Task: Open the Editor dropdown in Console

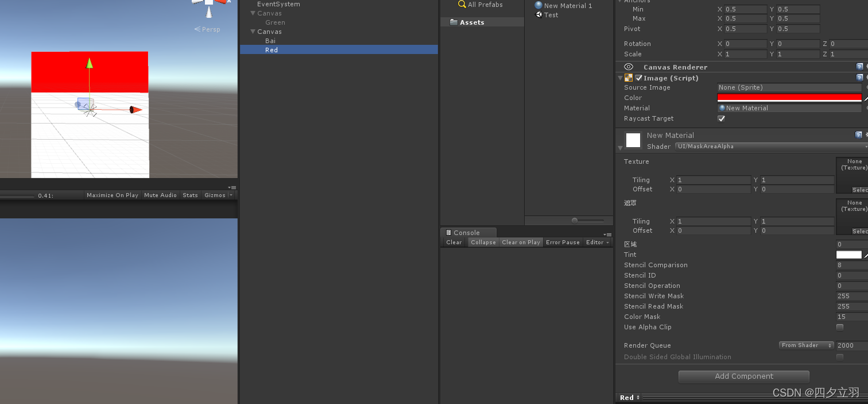Action: pos(598,243)
